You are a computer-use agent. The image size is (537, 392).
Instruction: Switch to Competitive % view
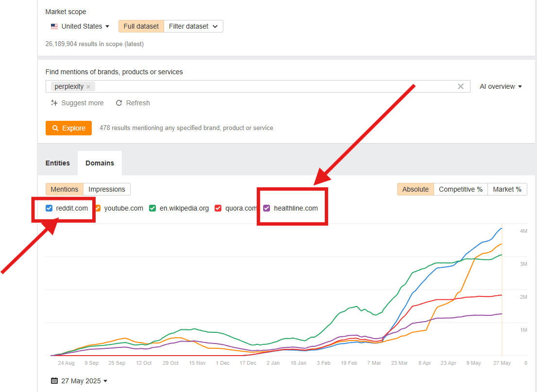[x=461, y=189]
